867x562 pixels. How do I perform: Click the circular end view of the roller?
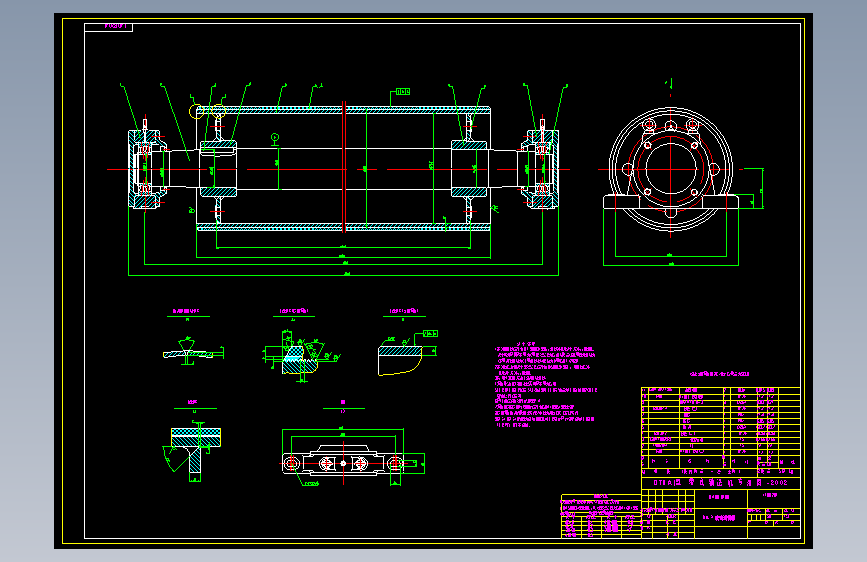670,169
